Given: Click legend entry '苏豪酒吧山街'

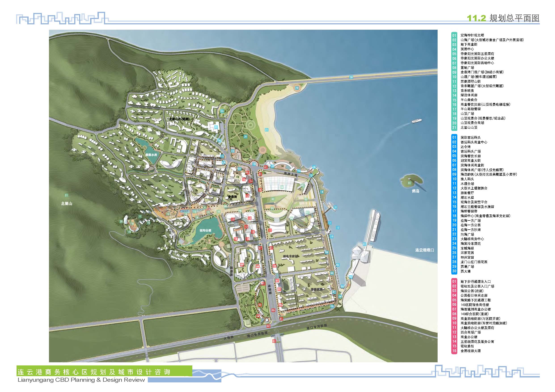Looking at the screenshot, I should (x=470, y=81).
